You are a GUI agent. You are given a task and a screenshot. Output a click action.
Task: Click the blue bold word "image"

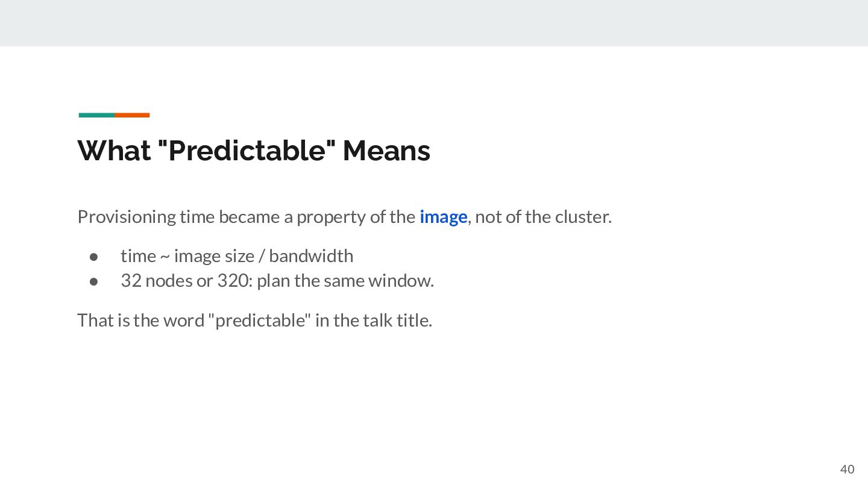[x=443, y=217]
